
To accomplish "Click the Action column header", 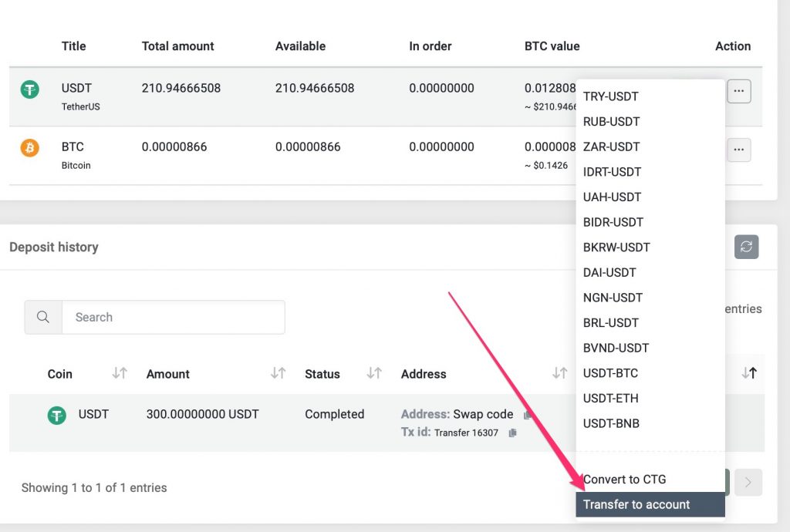I will tap(733, 46).
